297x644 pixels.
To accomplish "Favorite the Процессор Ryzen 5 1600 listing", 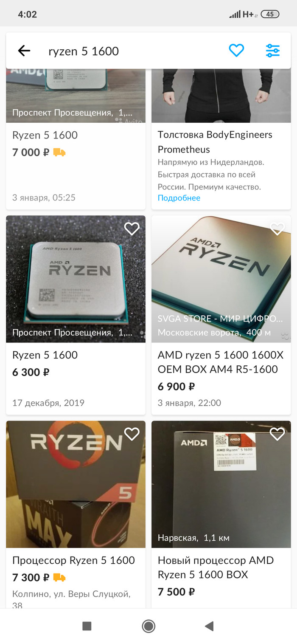I will tap(132, 434).
